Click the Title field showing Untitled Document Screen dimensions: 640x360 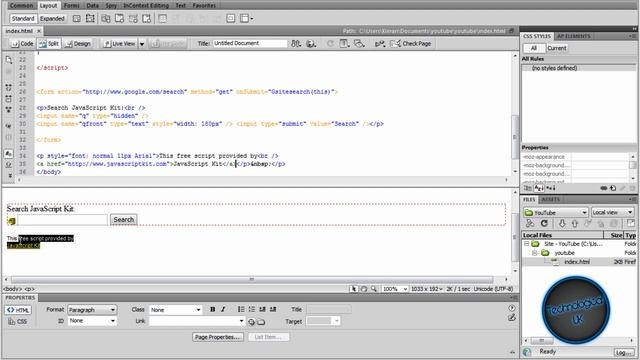[250, 43]
